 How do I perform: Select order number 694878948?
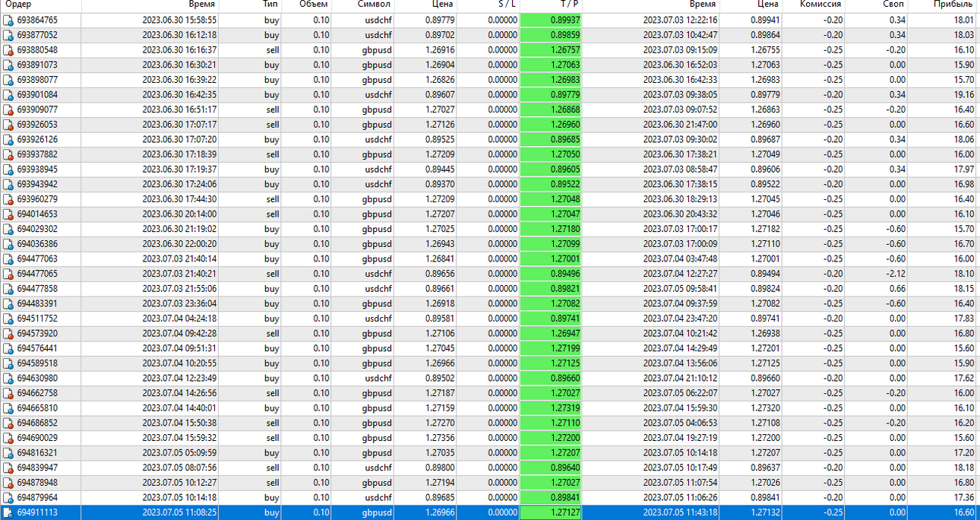[37, 483]
